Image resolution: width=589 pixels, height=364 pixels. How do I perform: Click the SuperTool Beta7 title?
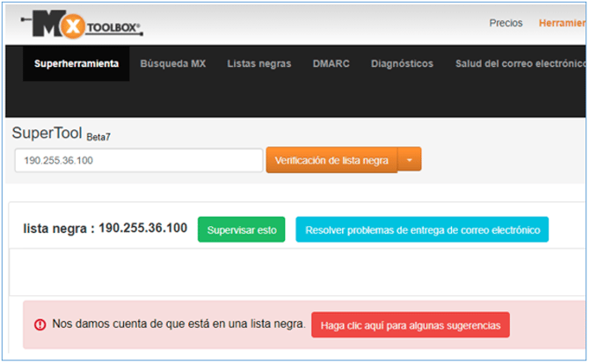61,134
